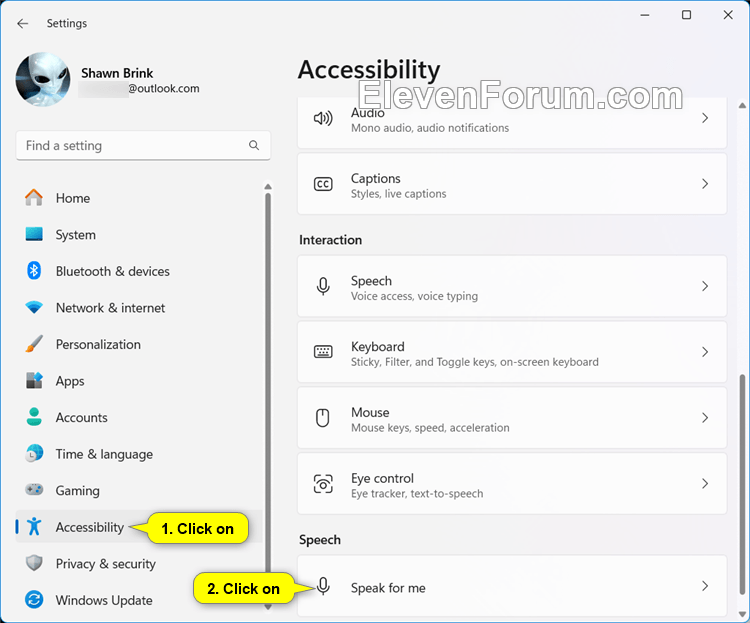Viewport: 750px width, 623px height.
Task: Open Personalization settings
Action: (x=98, y=345)
